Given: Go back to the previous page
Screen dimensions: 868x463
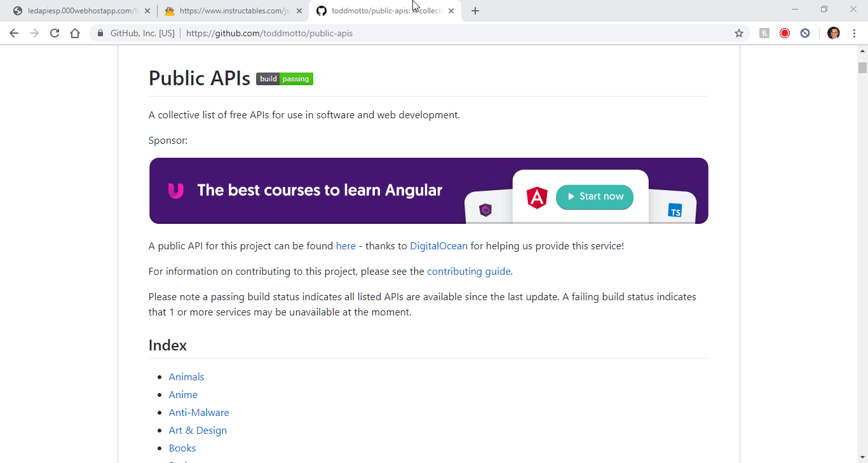Looking at the screenshot, I should pyautogui.click(x=14, y=33).
